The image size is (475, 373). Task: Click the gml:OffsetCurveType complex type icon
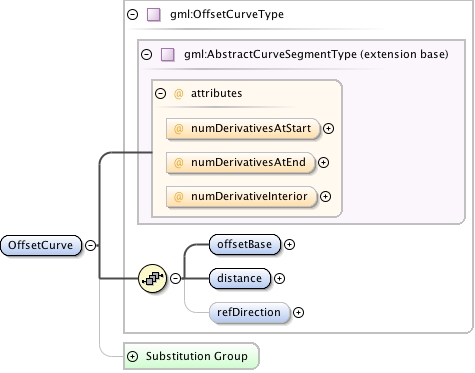click(154, 15)
